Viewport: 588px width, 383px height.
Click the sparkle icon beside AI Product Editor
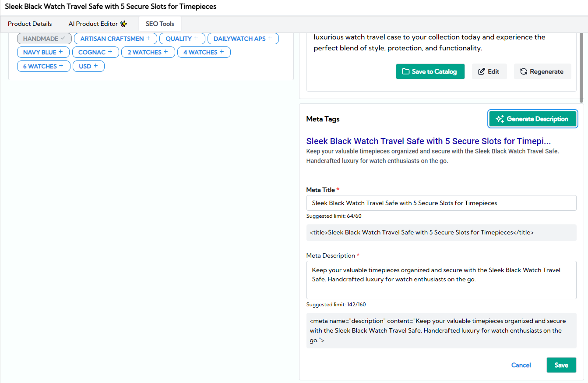tap(123, 24)
